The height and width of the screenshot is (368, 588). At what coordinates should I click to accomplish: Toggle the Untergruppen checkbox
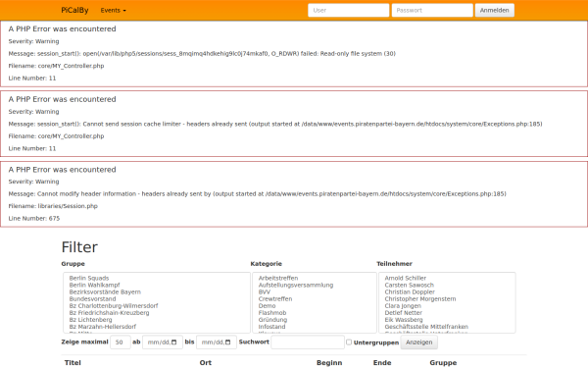pos(349,342)
